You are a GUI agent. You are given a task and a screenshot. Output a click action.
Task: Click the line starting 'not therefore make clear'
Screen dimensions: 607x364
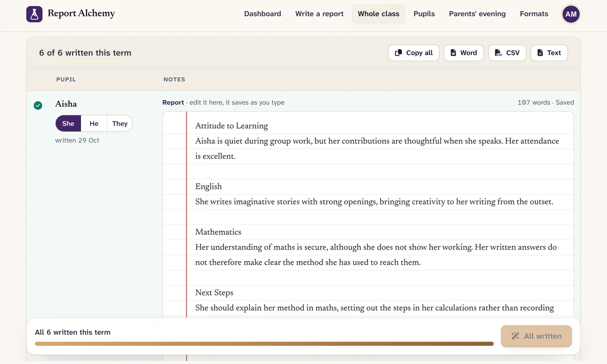[x=308, y=263]
